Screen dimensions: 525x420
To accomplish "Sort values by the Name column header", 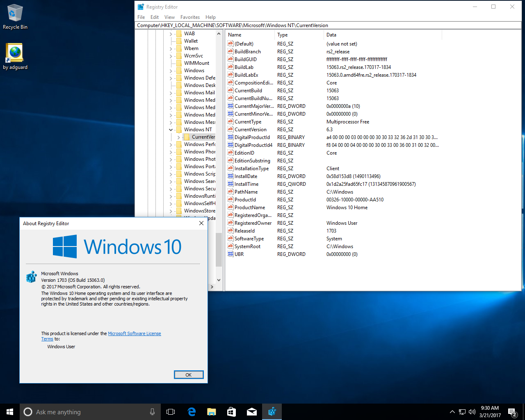I will [250, 35].
